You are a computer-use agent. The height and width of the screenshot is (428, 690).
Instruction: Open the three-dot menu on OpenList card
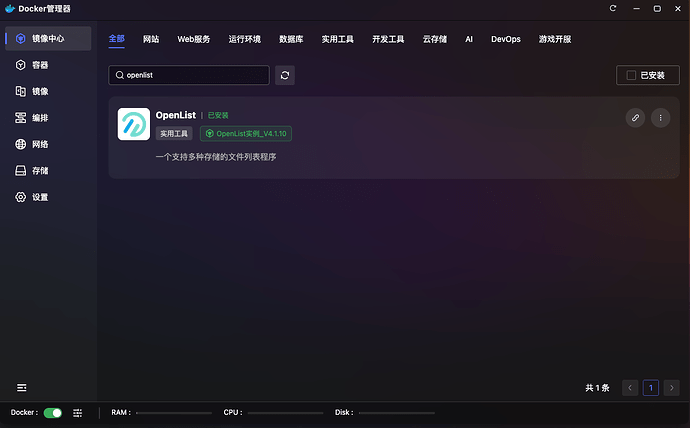(660, 118)
